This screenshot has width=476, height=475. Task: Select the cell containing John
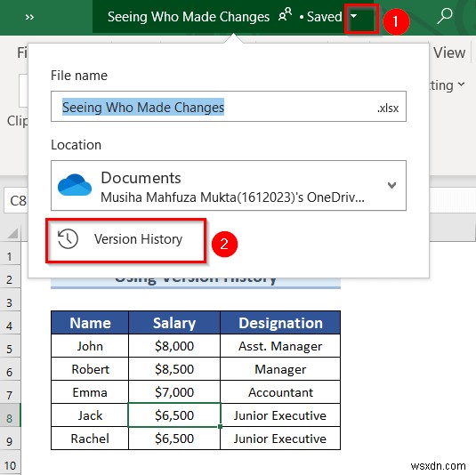tap(90, 346)
